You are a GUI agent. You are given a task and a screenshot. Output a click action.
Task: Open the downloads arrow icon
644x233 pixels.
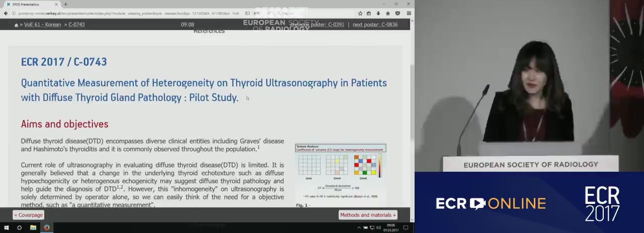378,14
